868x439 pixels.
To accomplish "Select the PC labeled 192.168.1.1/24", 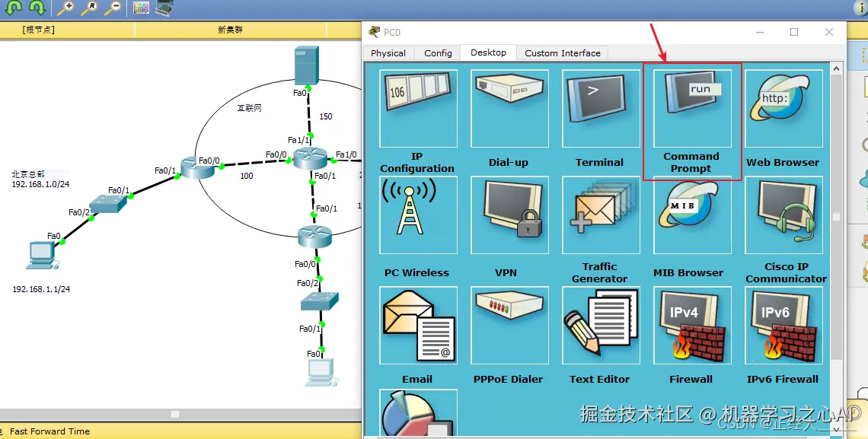I will (x=42, y=256).
